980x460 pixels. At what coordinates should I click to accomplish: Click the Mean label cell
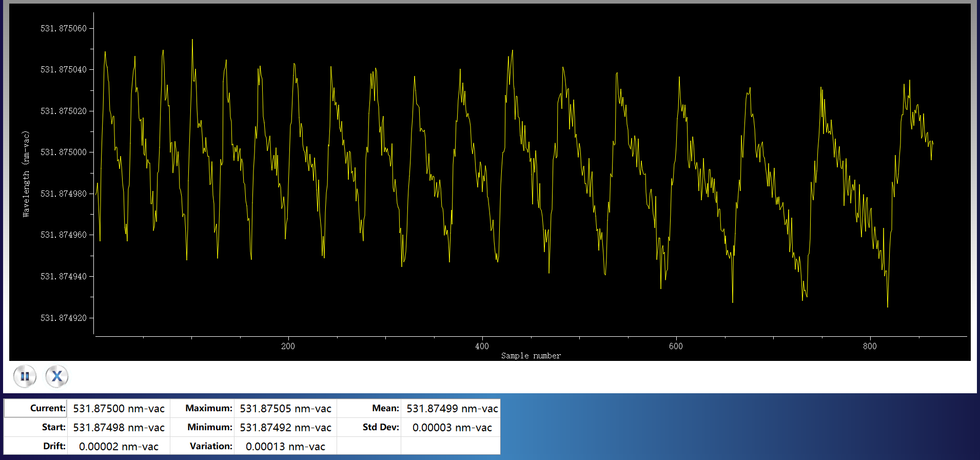(369, 409)
